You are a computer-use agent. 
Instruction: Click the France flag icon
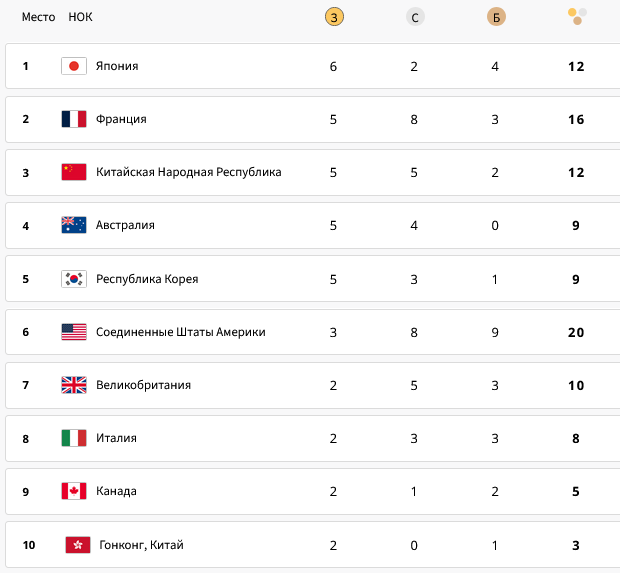[x=74, y=119]
